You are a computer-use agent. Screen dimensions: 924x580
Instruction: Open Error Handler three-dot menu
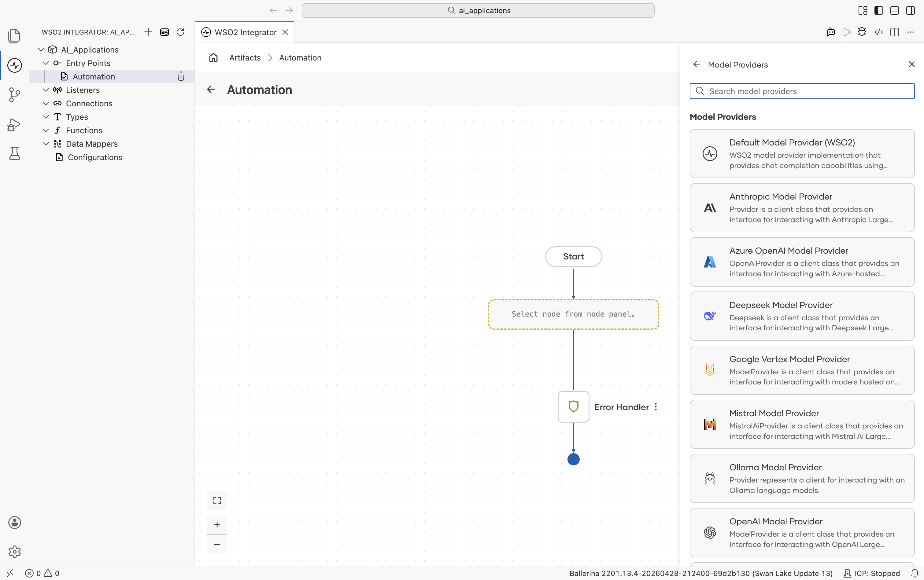656,407
